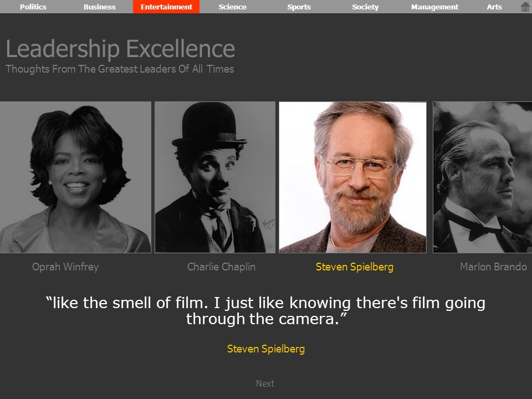Show the Next quote

(265, 383)
